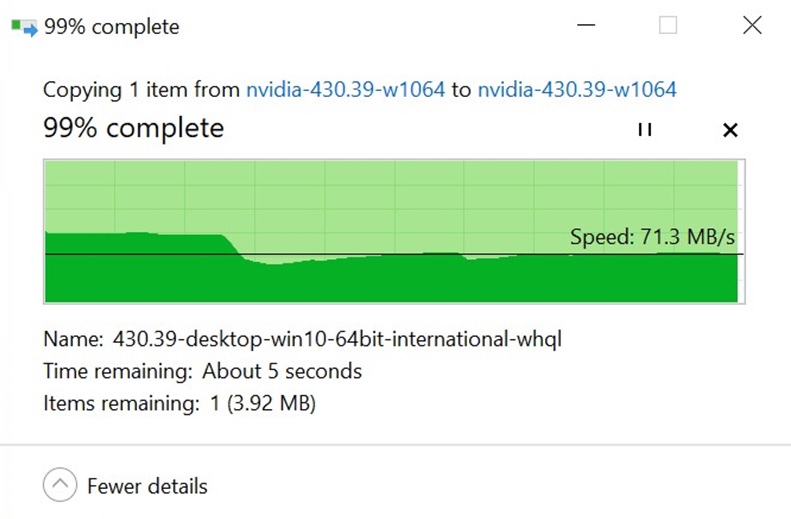The width and height of the screenshot is (791, 519).
Task: Pause the file copy operation
Action: coord(645,130)
